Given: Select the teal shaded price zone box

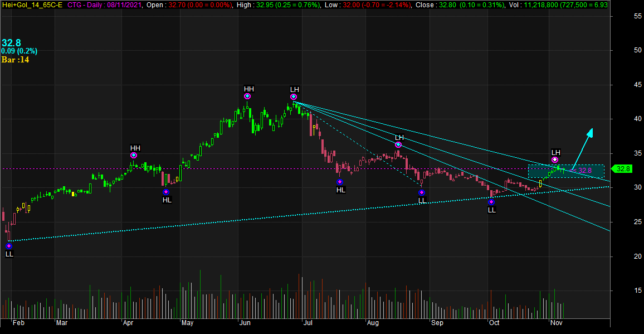Looking at the screenshot, I should coord(565,171).
